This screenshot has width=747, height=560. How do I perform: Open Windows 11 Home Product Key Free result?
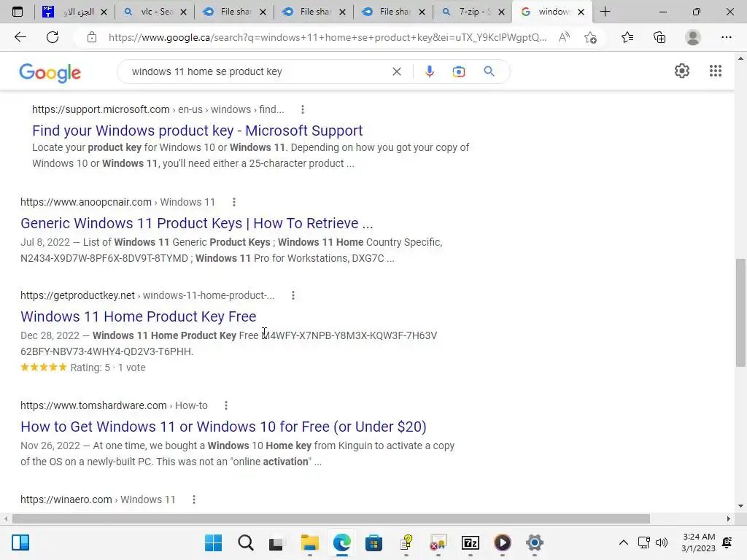tap(138, 316)
